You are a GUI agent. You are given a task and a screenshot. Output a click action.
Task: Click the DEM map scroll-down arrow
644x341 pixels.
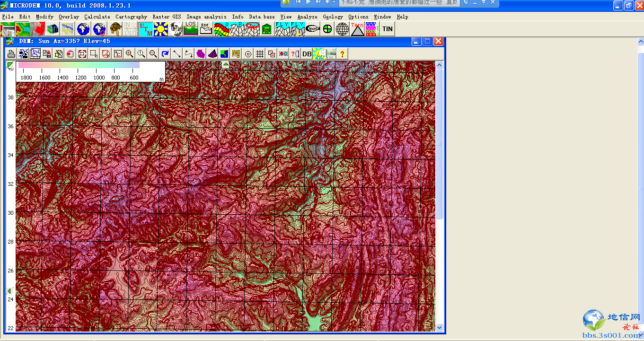pyautogui.click(x=439, y=327)
